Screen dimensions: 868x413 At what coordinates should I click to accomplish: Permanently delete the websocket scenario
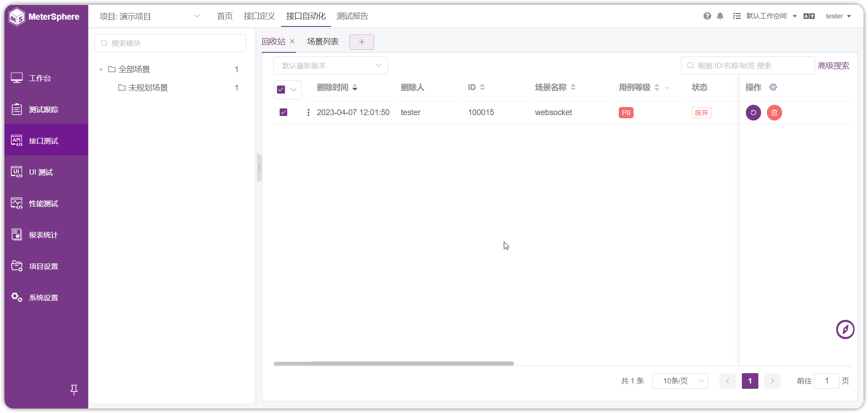774,112
